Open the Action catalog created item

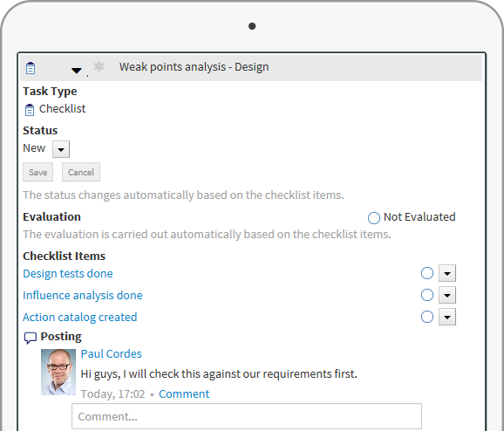pyautogui.click(x=80, y=317)
